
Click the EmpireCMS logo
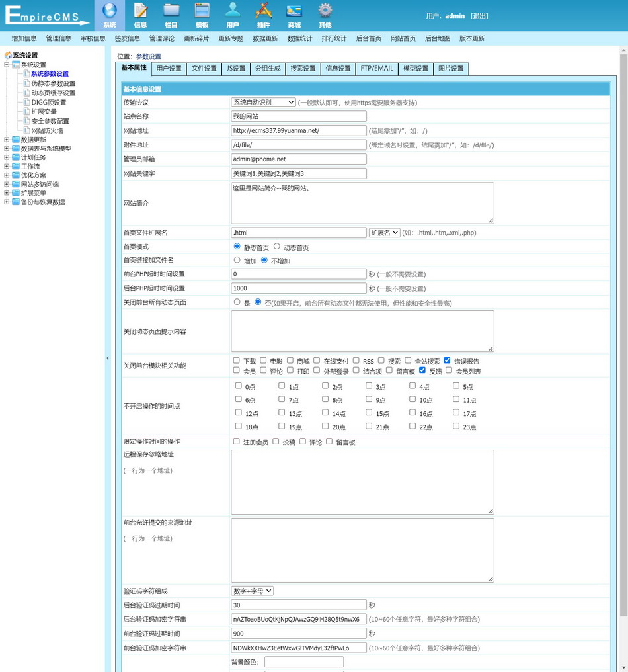point(46,15)
